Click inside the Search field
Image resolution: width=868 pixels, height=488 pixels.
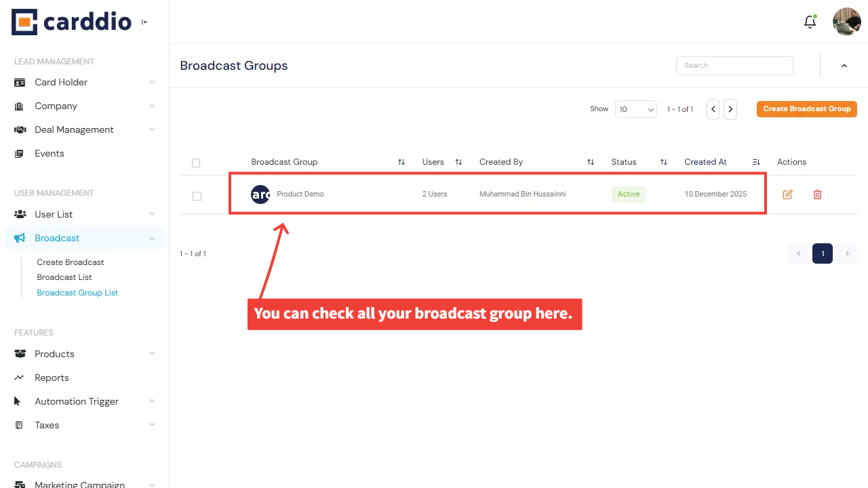point(734,65)
